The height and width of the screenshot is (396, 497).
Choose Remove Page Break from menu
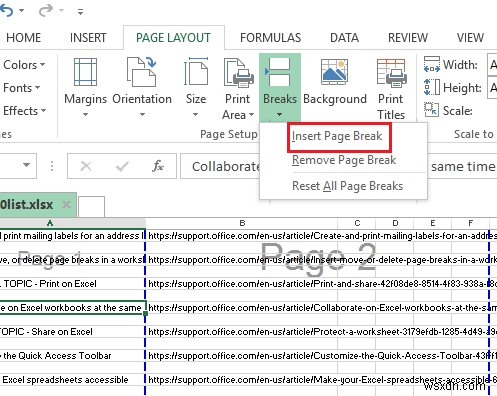[x=344, y=160]
